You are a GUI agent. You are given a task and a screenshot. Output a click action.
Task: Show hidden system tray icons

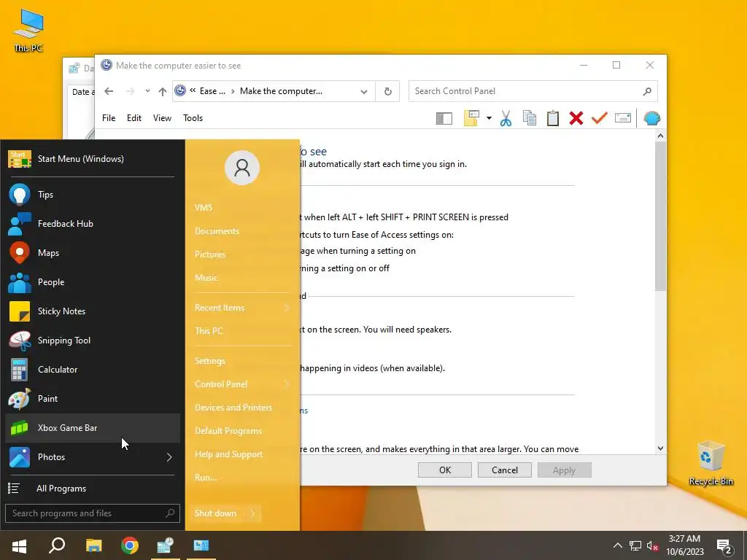click(x=617, y=545)
